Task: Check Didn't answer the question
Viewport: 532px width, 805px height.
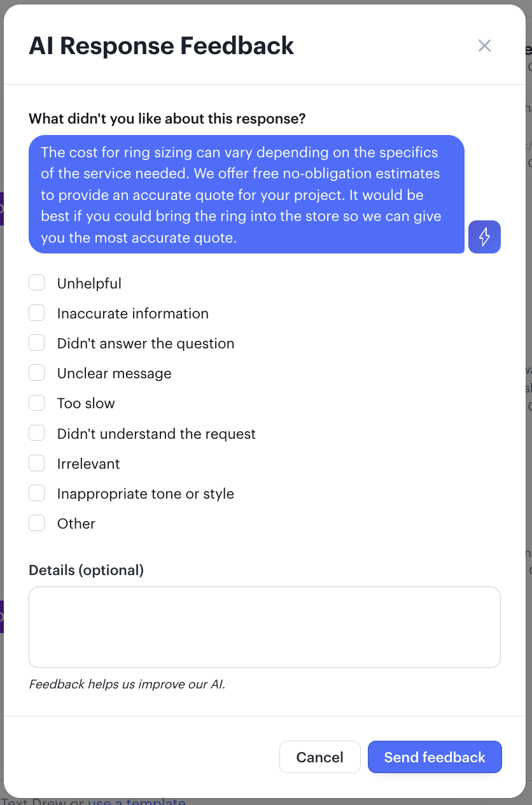Action: 36,342
